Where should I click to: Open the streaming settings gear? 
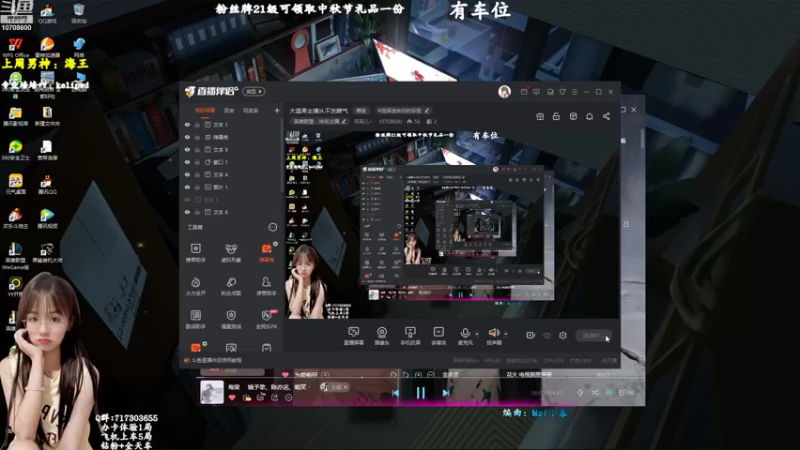[563, 335]
